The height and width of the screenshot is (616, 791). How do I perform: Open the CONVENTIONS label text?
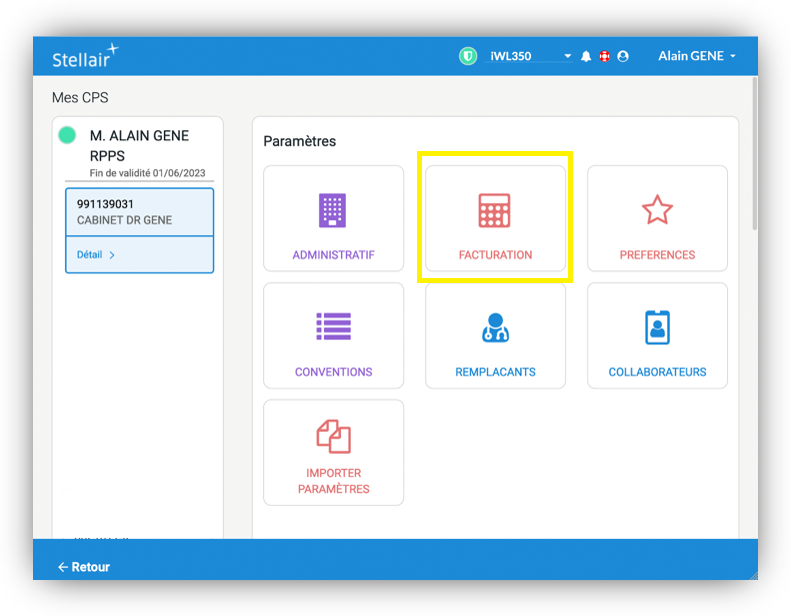click(x=333, y=372)
